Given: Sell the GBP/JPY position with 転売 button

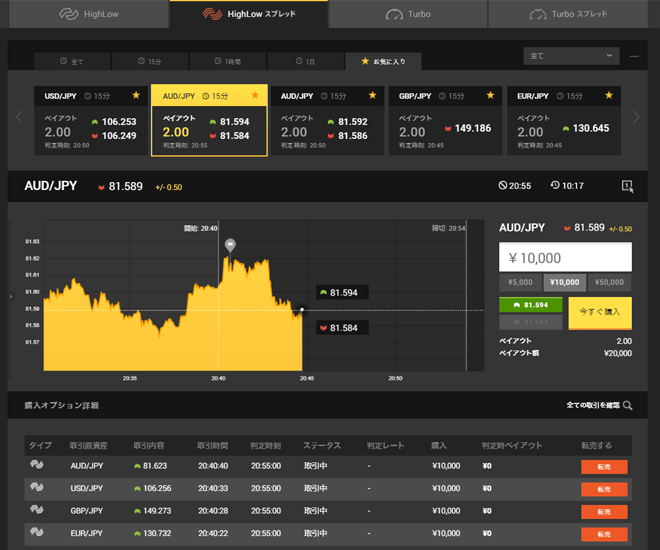Looking at the screenshot, I should pos(604,512).
